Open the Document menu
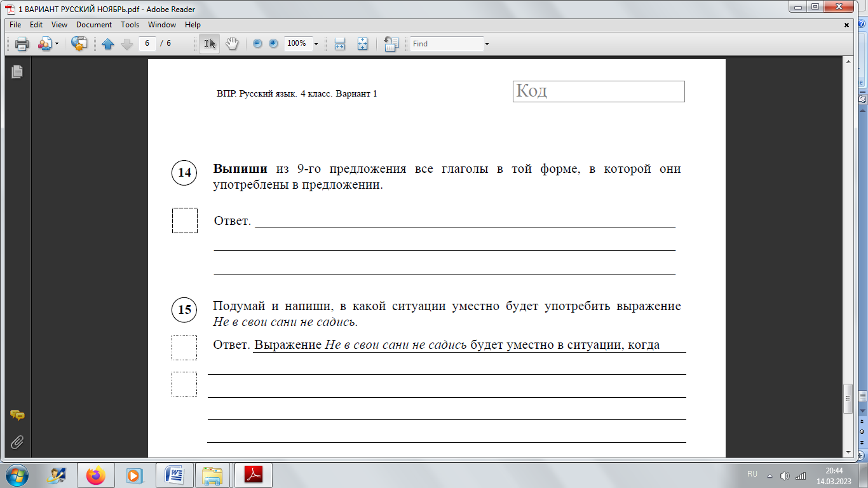Viewport: 868px width, 488px height. pos(94,25)
